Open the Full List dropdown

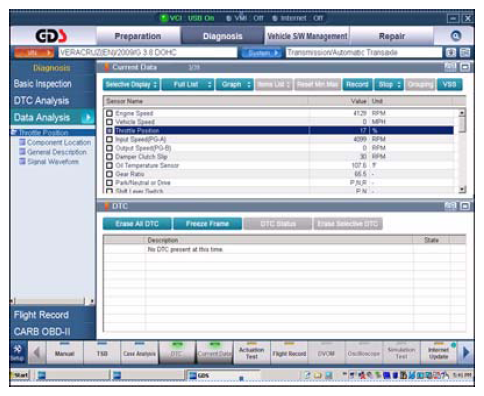tap(188, 84)
